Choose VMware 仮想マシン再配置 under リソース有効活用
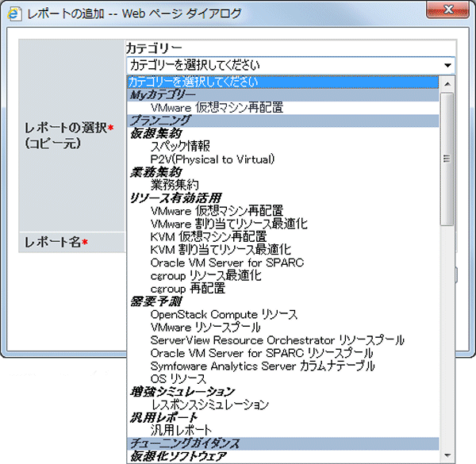 (217, 211)
